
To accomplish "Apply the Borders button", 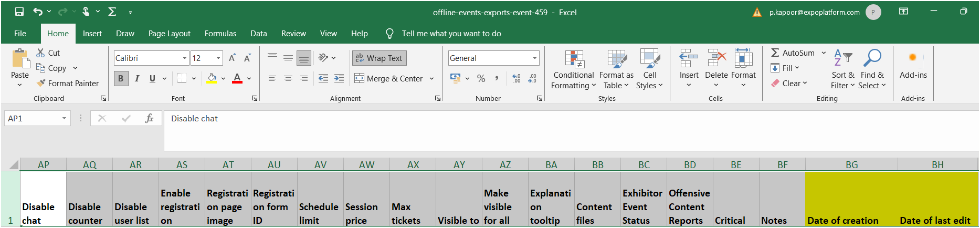I will (x=182, y=78).
